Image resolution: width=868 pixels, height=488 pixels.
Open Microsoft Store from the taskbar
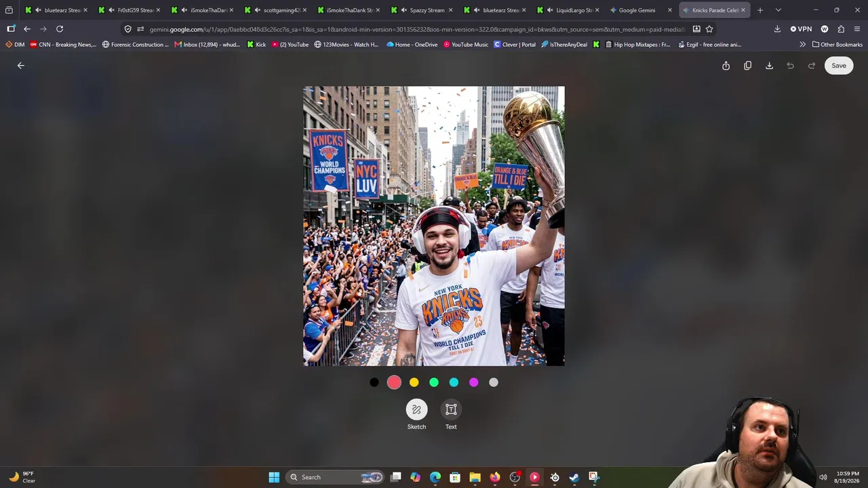pyautogui.click(x=455, y=477)
